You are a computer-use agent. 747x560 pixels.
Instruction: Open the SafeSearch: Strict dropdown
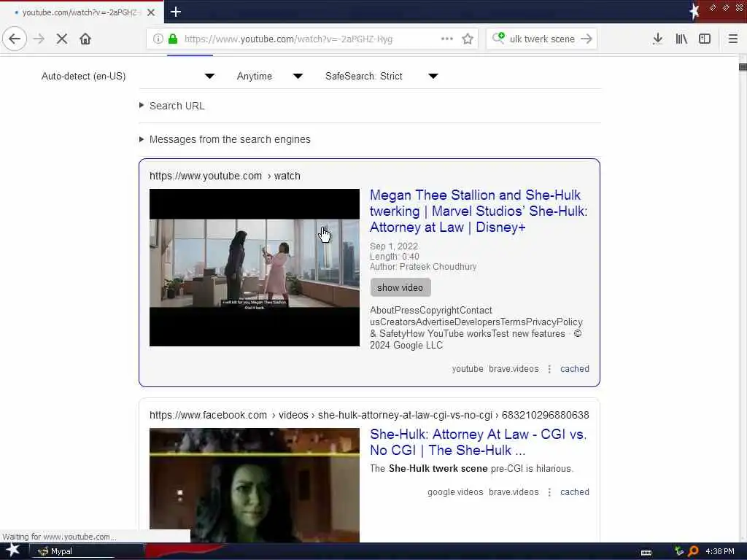tap(382, 76)
